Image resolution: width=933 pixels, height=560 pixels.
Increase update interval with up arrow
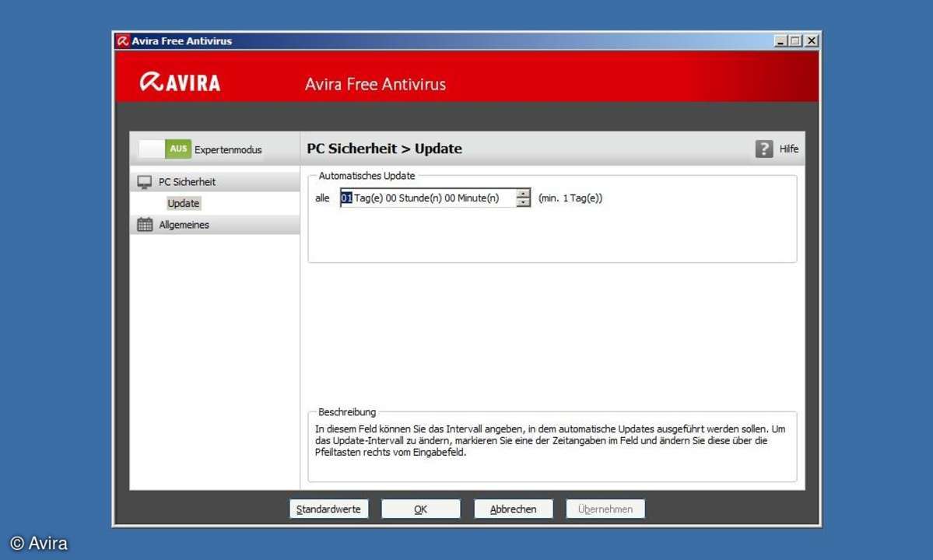tap(523, 194)
